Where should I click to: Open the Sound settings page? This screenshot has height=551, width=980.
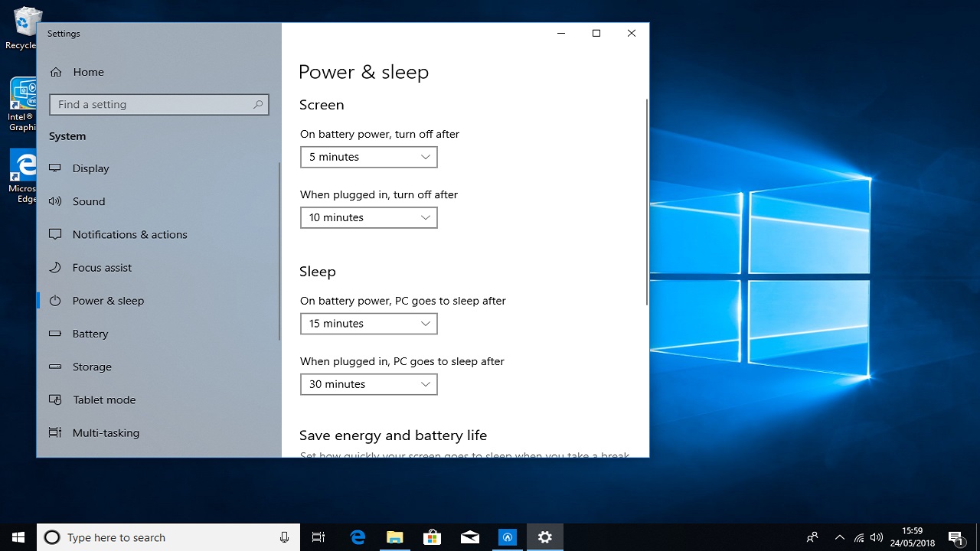click(x=158, y=201)
